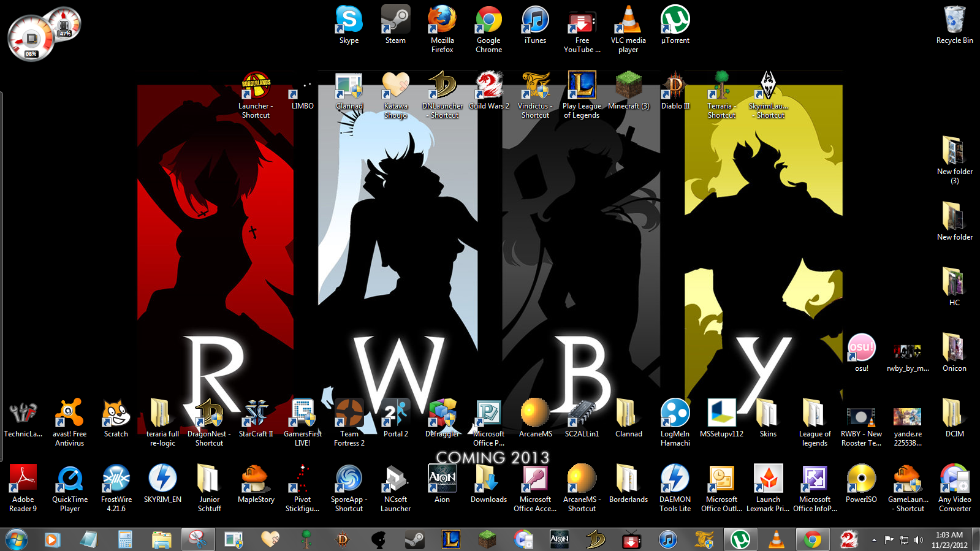
Task: Select the New folder (3) icon
Action: pos(954,161)
